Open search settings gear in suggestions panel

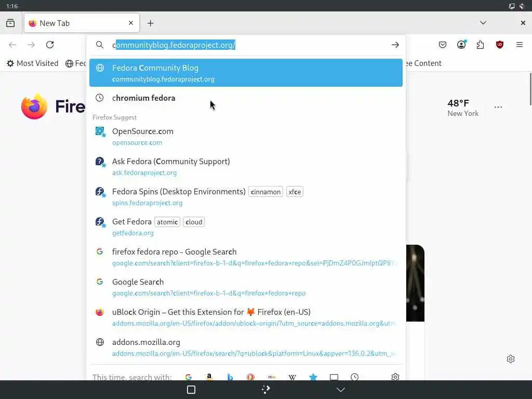[395, 377]
